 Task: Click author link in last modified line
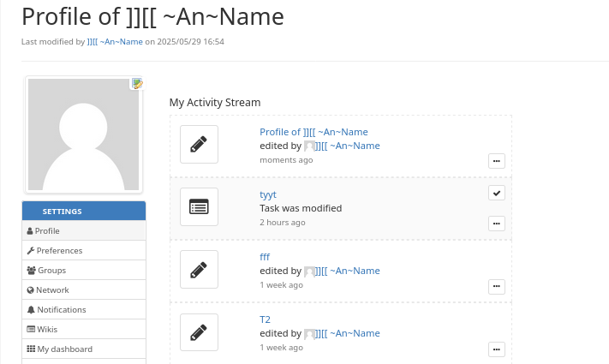(115, 41)
